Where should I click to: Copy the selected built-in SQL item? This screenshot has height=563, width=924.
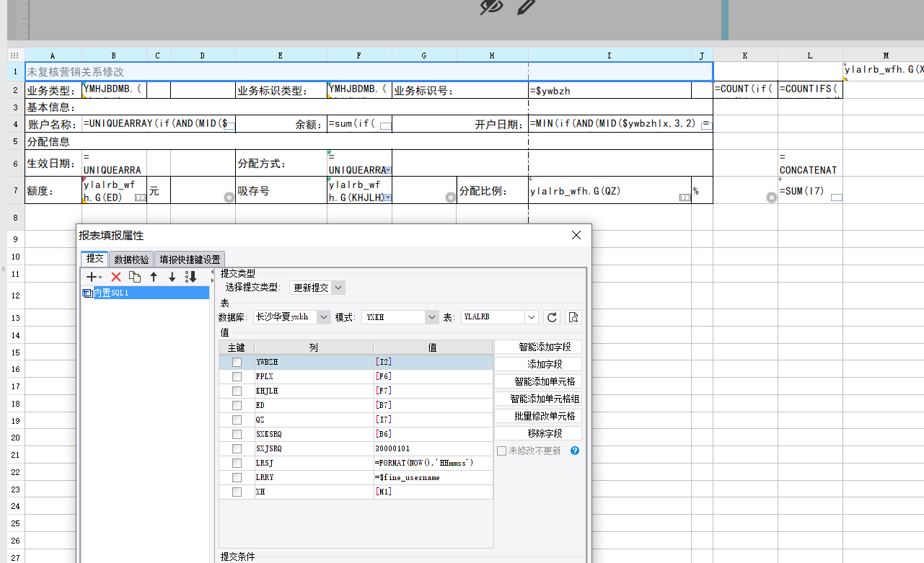135,277
